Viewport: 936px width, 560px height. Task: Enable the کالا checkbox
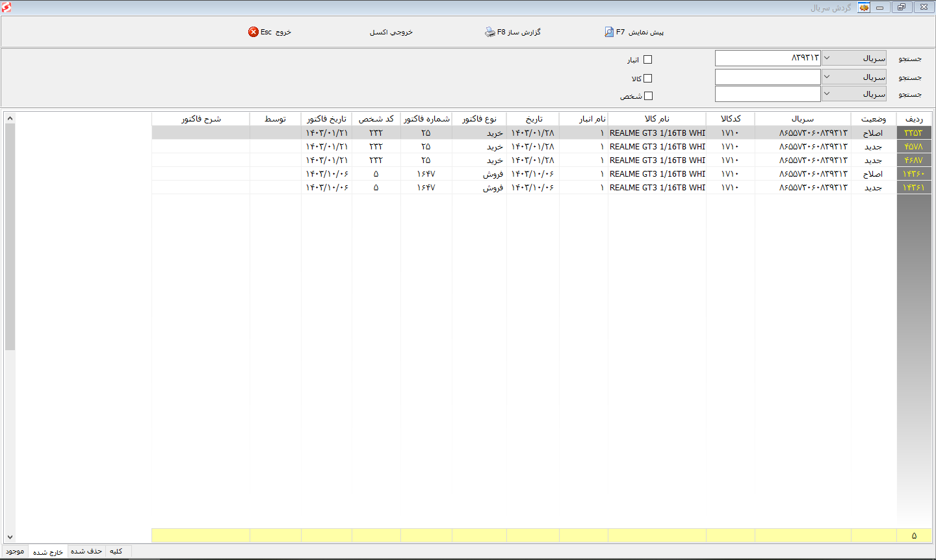click(x=647, y=79)
